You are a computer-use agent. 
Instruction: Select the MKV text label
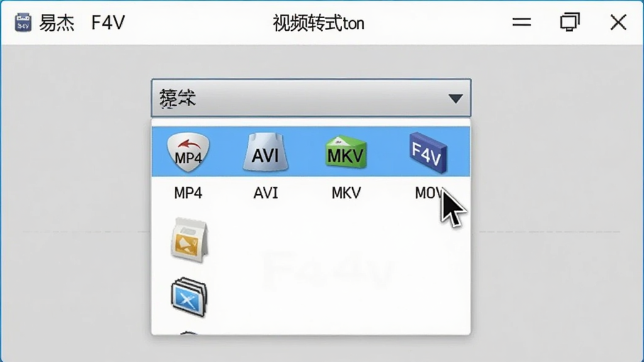[347, 192]
